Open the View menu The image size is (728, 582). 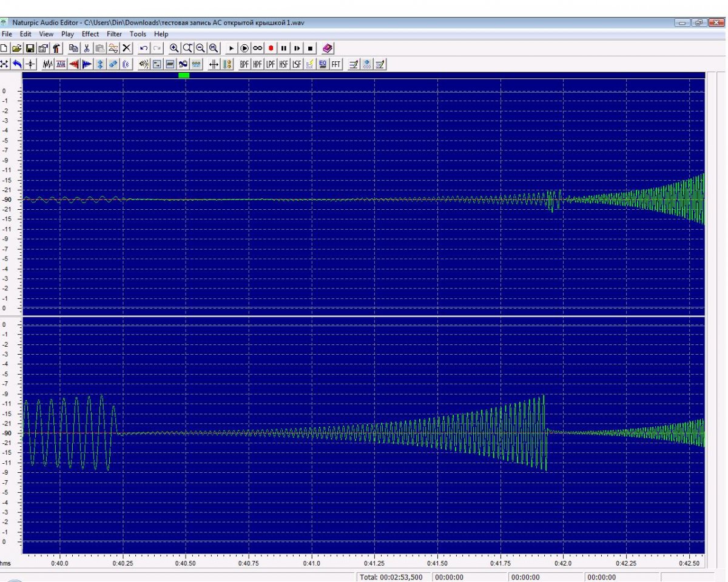point(46,34)
